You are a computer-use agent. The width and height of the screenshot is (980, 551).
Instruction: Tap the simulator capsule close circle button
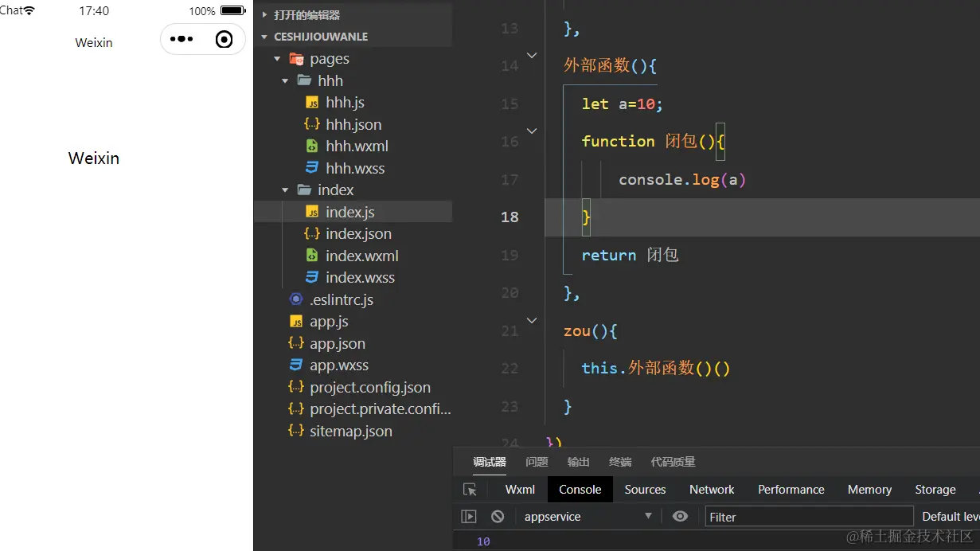225,39
